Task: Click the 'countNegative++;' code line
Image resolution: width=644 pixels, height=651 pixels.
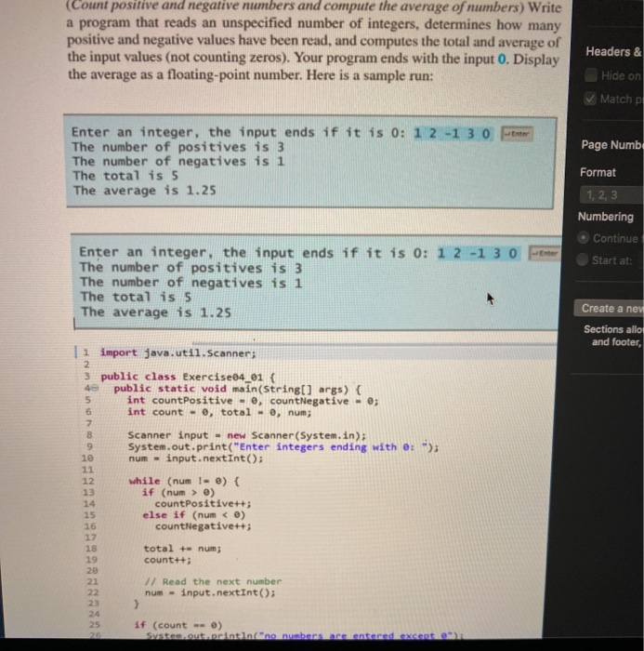Action: (x=204, y=526)
